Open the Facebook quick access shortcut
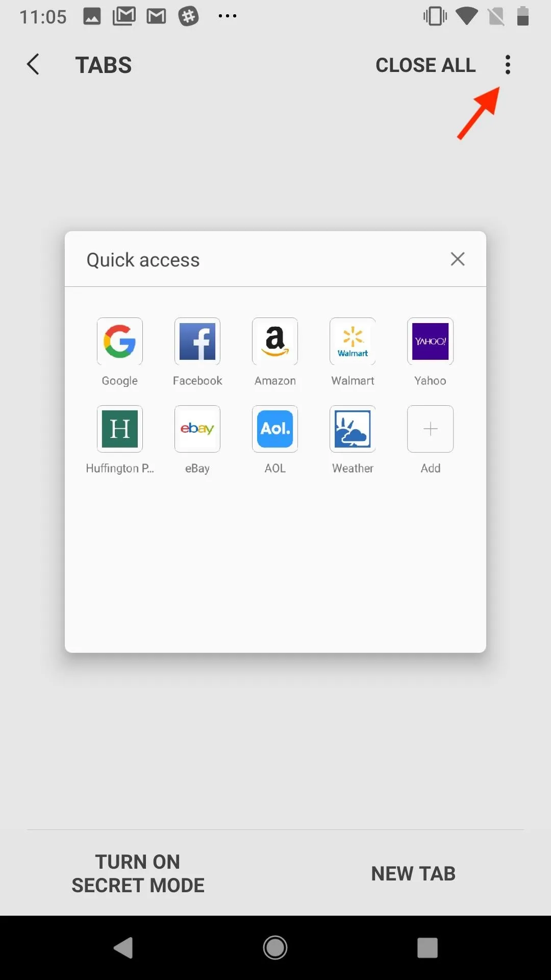This screenshot has height=980, width=551. (x=197, y=341)
